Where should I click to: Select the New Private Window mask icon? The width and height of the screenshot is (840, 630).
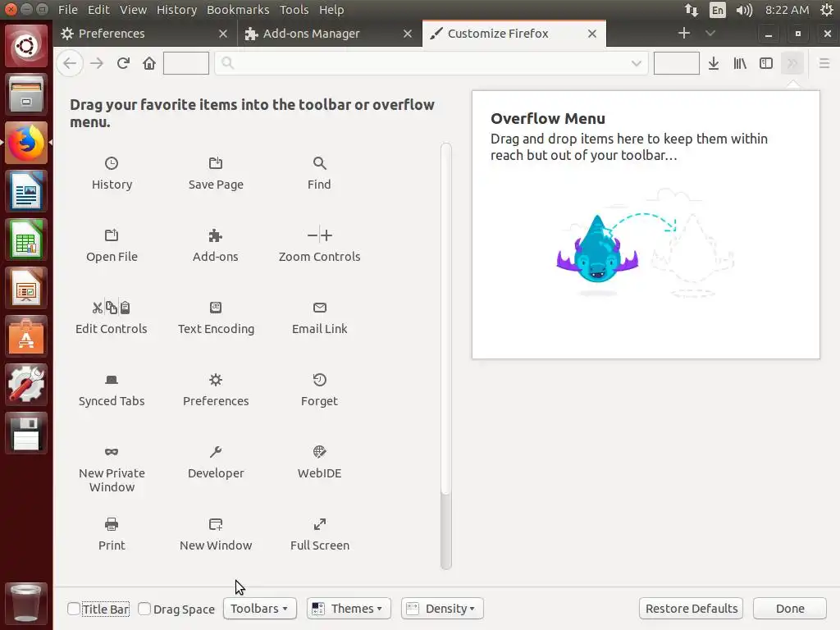[112, 452]
